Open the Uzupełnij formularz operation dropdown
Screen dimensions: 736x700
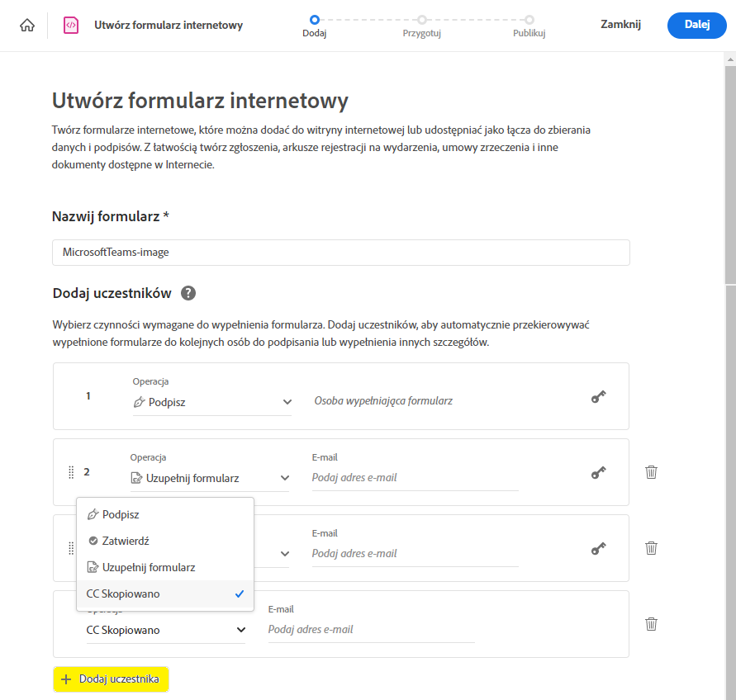[x=210, y=478]
